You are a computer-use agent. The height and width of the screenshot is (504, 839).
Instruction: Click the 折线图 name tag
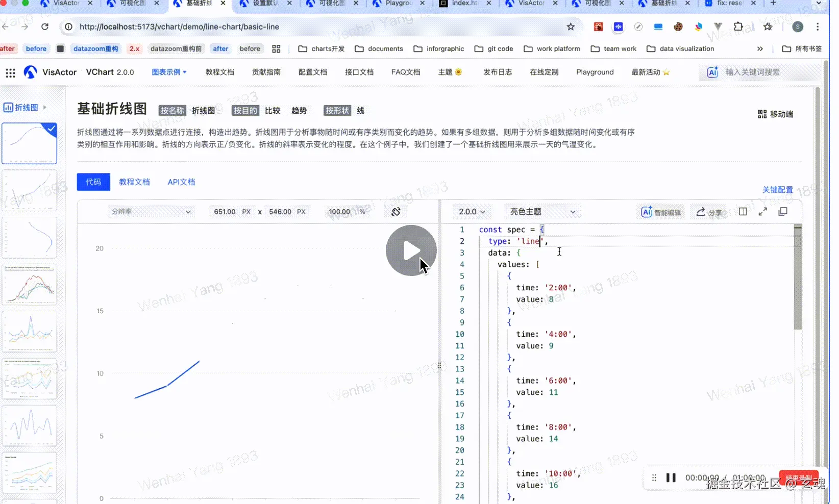[x=203, y=111]
